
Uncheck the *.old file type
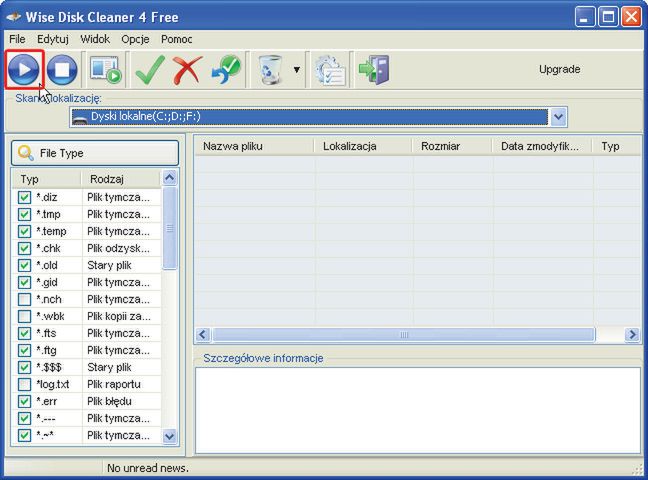24,265
